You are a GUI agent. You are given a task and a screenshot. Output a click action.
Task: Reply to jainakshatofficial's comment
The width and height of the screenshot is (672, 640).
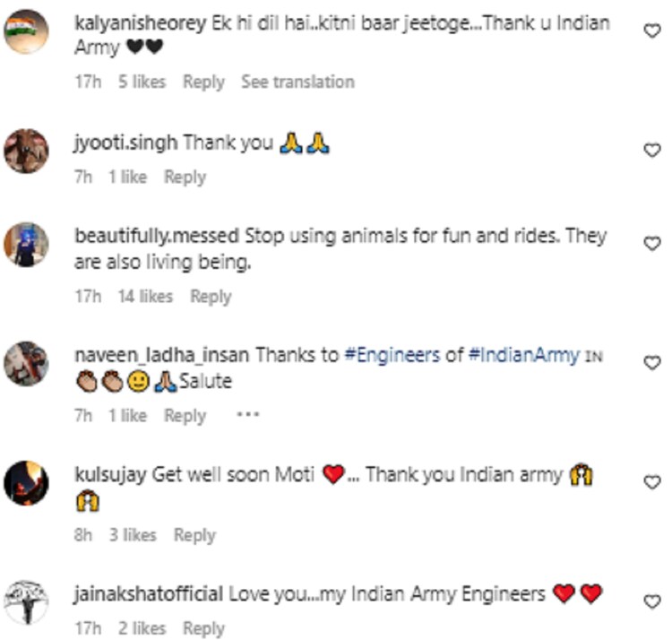coord(203,628)
